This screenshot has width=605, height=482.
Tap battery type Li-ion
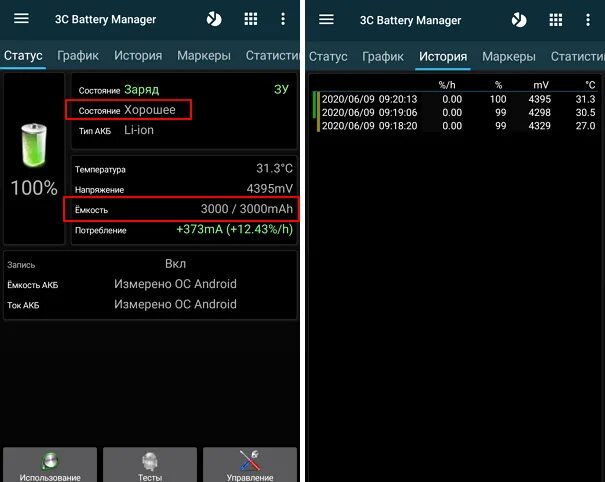[x=139, y=130]
